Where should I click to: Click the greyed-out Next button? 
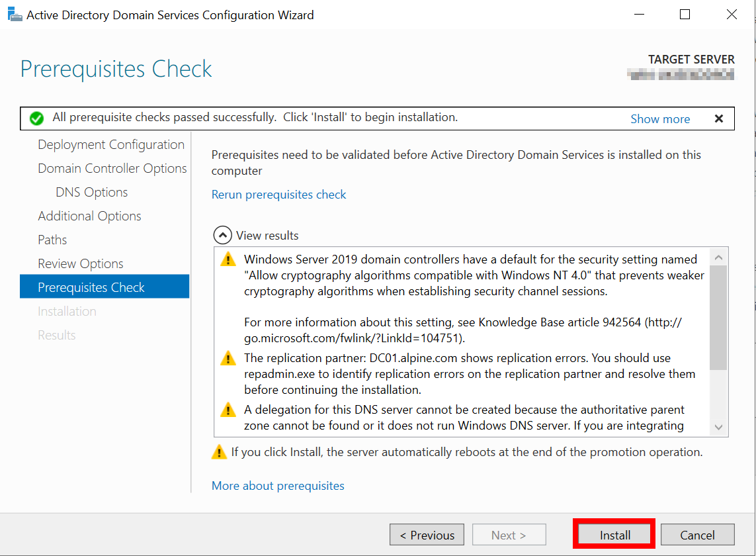509,535
